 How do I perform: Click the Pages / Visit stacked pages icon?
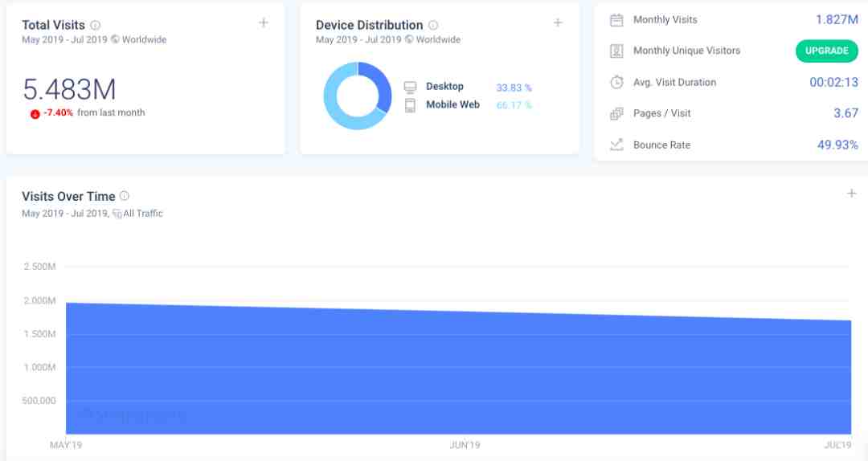pyautogui.click(x=616, y=113)
